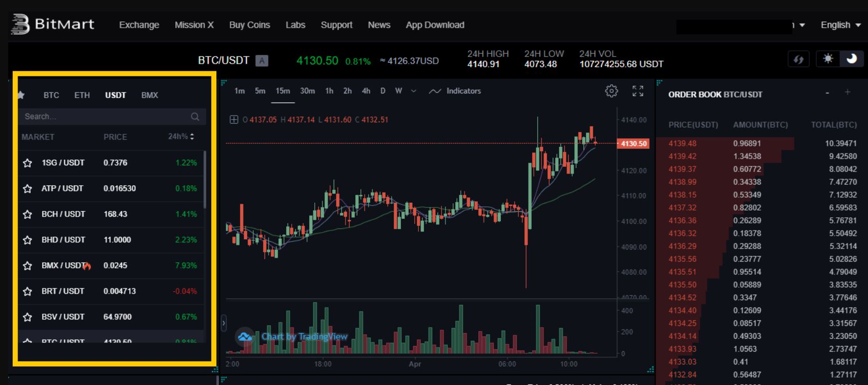The image size is (868, 385).
Task: Set chart interval to 30m
Action: click(307, 91)
